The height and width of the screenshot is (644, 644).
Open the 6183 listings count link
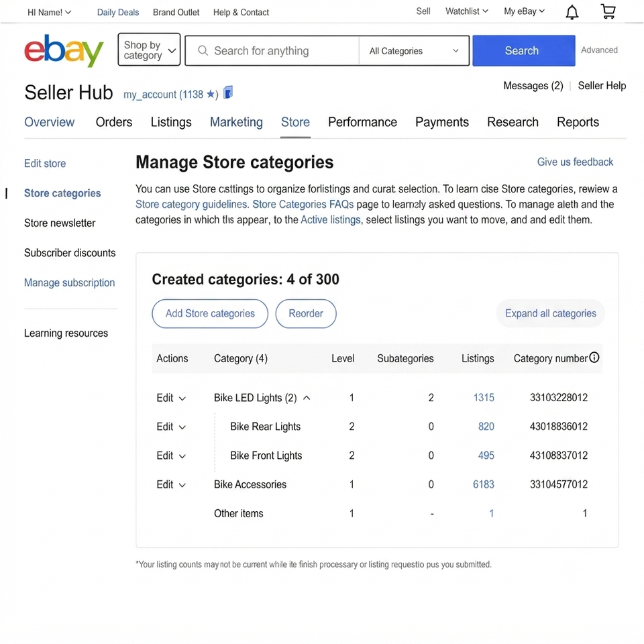(x=484, y=484)
